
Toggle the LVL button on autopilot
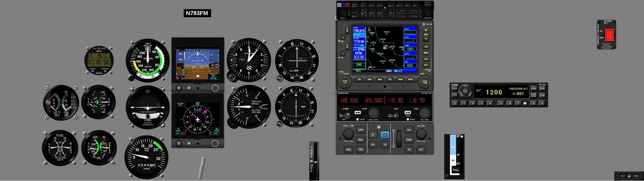(x=385, y=135)
